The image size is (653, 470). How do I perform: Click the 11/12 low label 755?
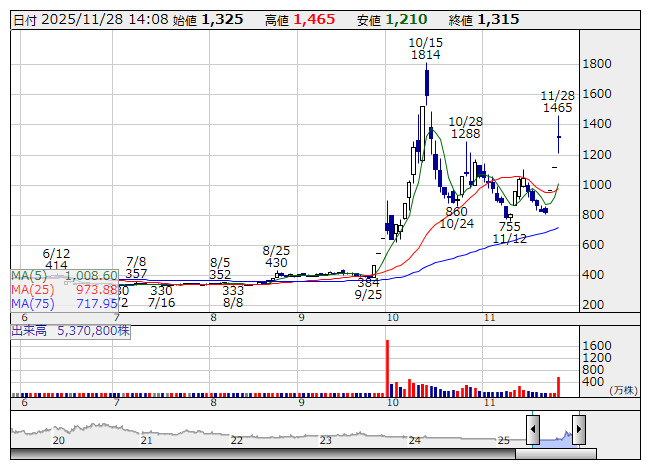click(510, 227)
